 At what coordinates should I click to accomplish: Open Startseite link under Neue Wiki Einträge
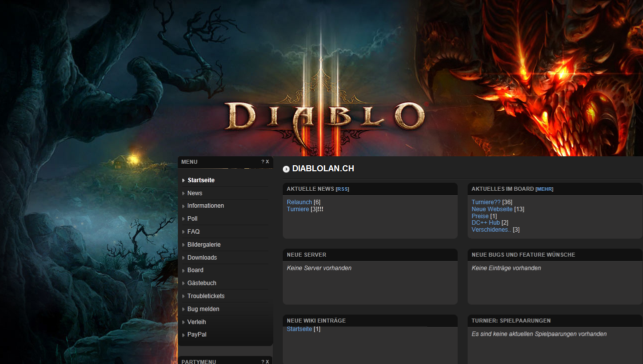pyautogui.click(x=299, y=329)
